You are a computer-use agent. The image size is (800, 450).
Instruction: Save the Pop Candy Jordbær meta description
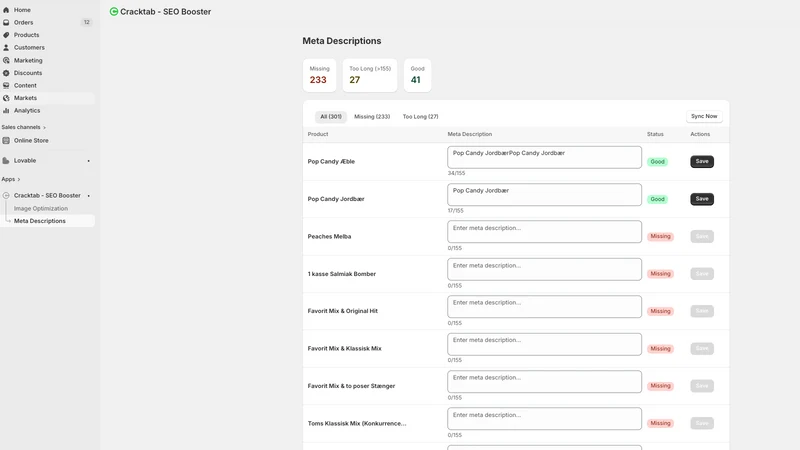[702, 199]
